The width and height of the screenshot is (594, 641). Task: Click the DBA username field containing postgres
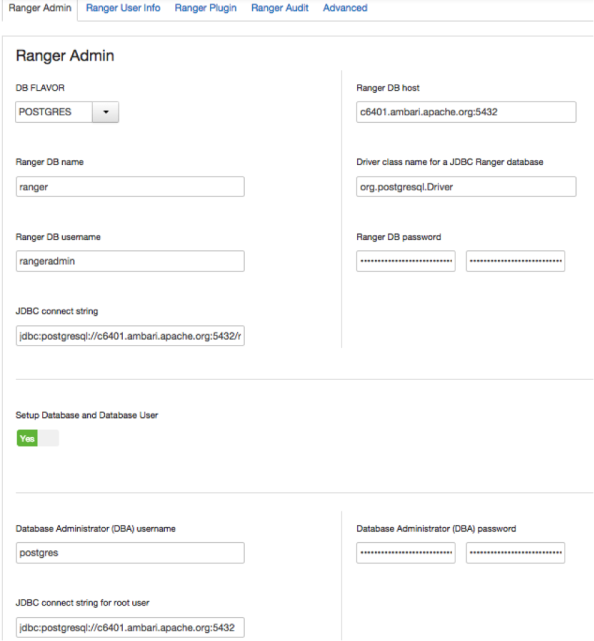(130, 553)
